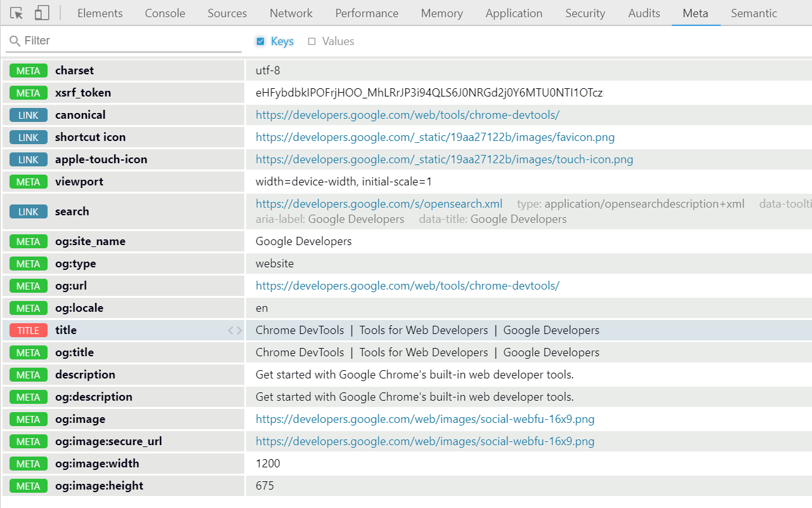Click the LINK badge beside search
This screenshot has height=508, width=812.
28,211
